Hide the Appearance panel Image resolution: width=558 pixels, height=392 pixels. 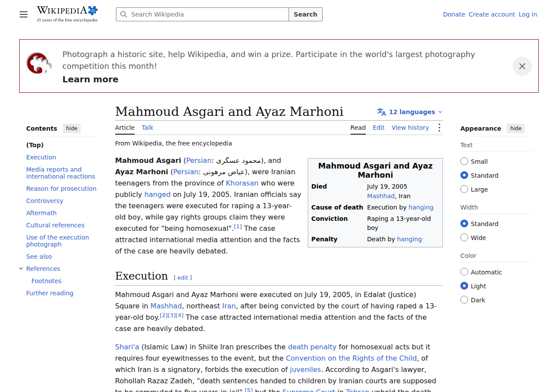[x=516, y=128]
